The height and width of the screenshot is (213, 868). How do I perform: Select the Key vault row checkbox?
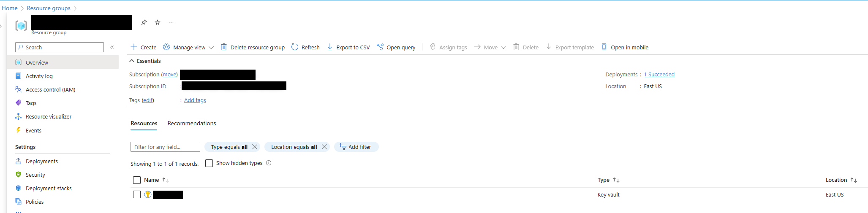pyautogui.click(x=137, y=194)
